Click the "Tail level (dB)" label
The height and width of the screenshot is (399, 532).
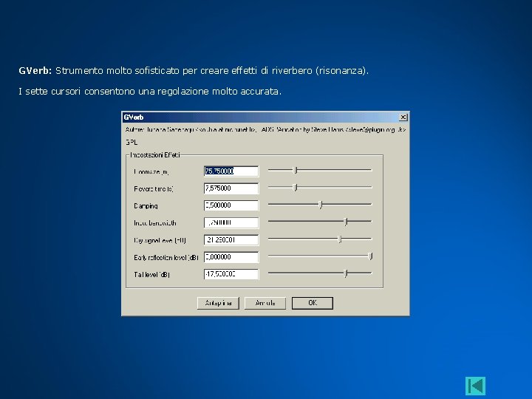151,274
